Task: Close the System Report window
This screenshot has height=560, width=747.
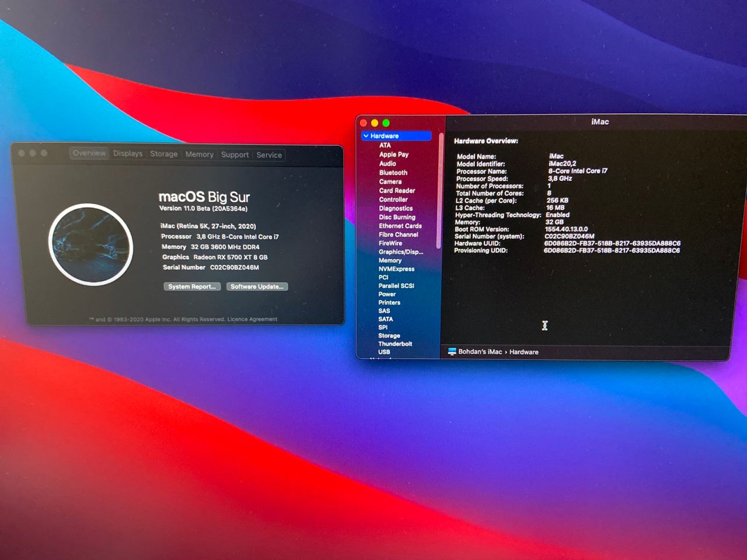Action: point(364,123)
